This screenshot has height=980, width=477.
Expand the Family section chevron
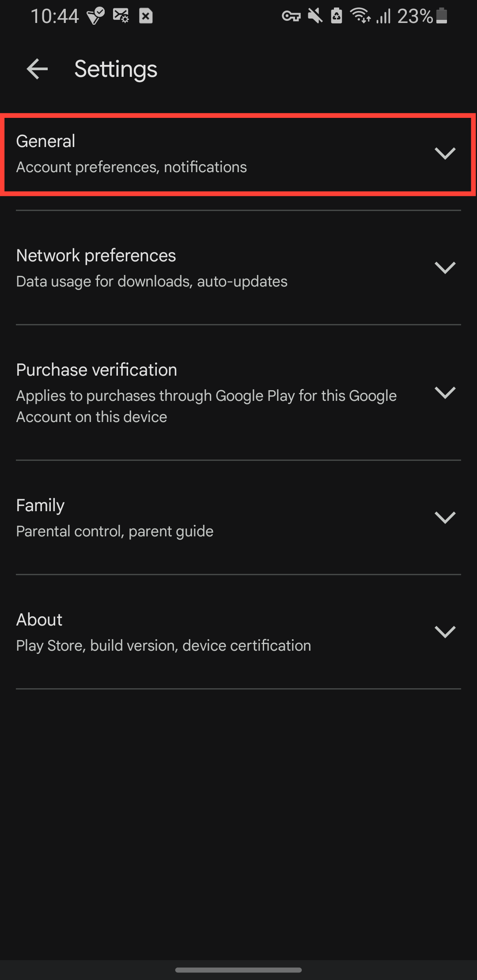pyautogui.click(x=445, y=518)
